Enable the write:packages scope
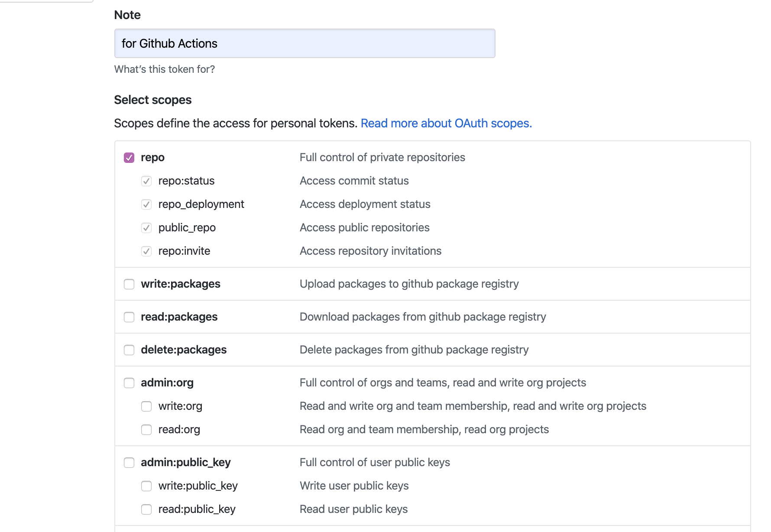The image size is (771, 532). (x=129, y=284)
